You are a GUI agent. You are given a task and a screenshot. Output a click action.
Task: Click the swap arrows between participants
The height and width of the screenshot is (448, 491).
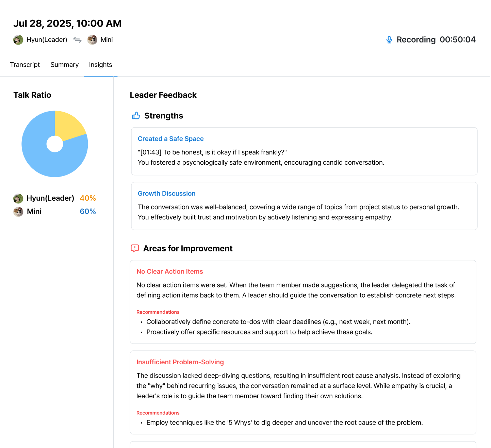click(x=77, y=40)
